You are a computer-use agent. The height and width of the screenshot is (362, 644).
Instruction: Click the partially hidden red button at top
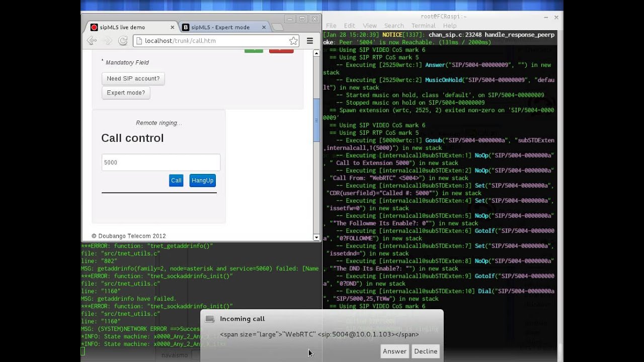281,51
